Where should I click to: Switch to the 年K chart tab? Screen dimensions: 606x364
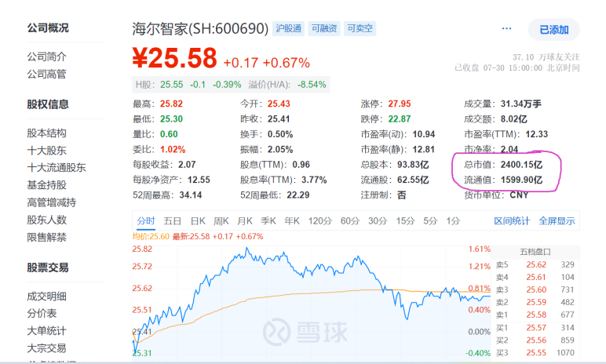[292, 221]
